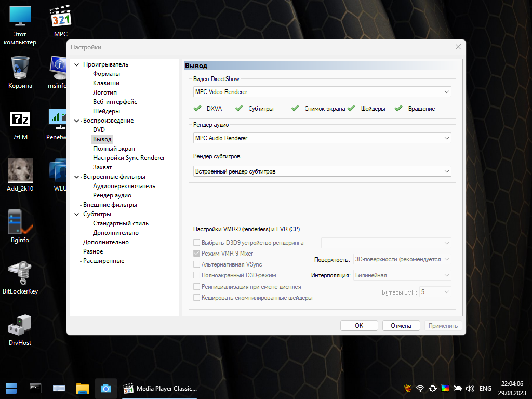The width and height of the screenshot is (532, 399).
Task: Open the BitLockerKey desktop icon
Action: tap(20, 277)
